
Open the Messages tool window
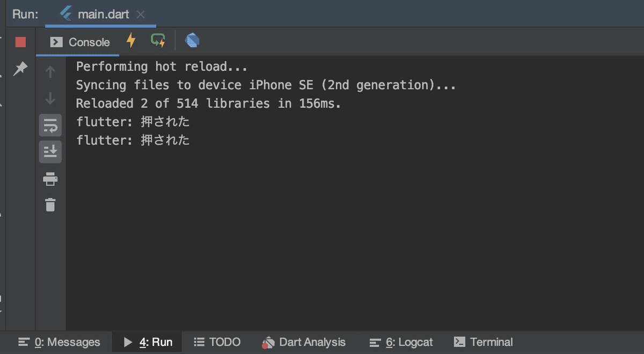(x=59, y=342)
